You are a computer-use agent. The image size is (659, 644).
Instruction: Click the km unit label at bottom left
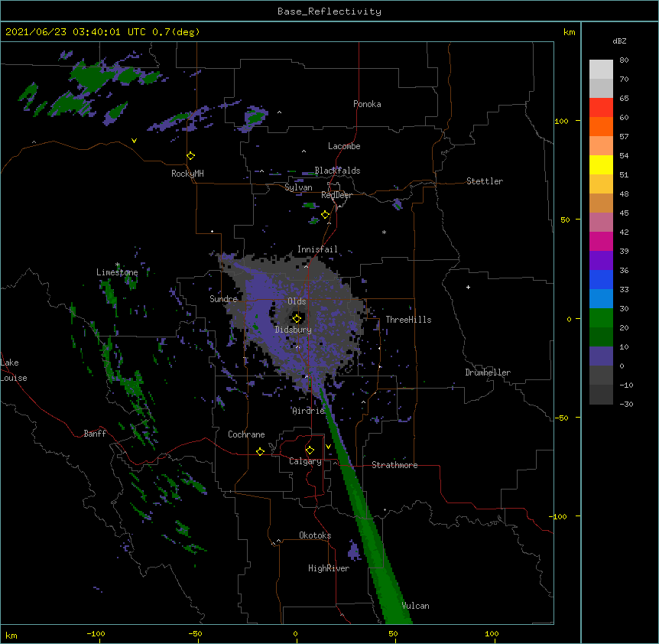point(11,636)
